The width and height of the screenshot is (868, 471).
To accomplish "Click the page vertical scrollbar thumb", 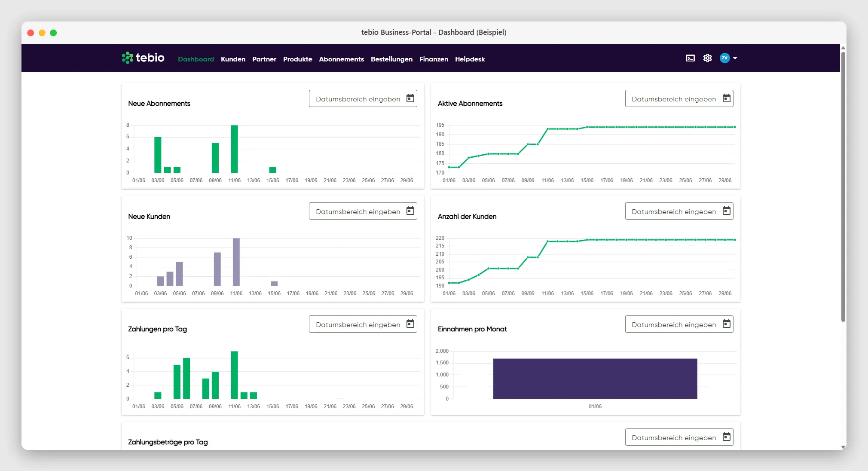I will [x=843, y=187].
